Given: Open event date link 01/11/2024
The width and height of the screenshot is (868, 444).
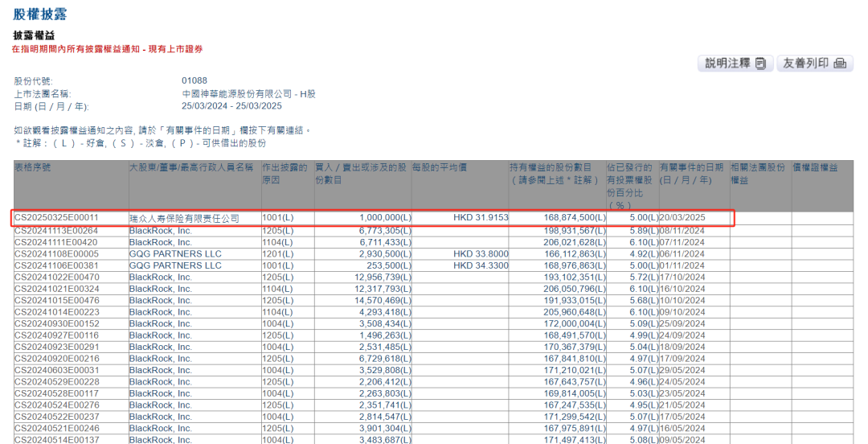Looking at the screenshot, I should [682, 265].
